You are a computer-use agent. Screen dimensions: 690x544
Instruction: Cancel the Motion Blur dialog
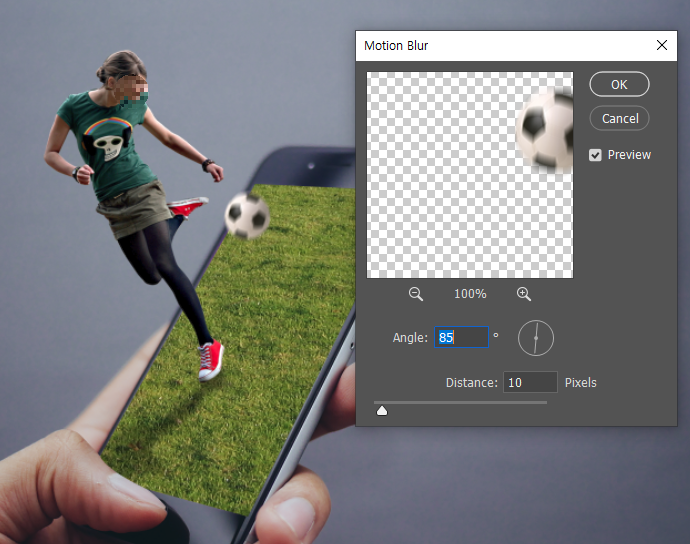[619, 118]
